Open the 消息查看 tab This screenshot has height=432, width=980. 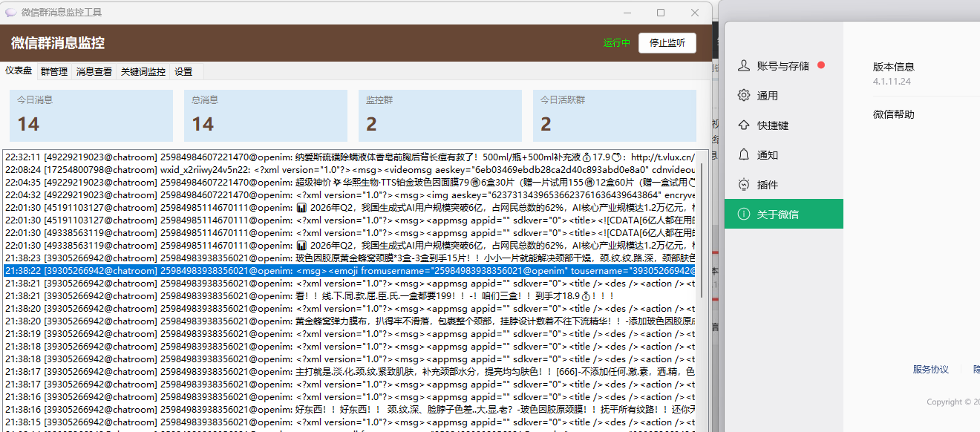(x=94, y=72)
